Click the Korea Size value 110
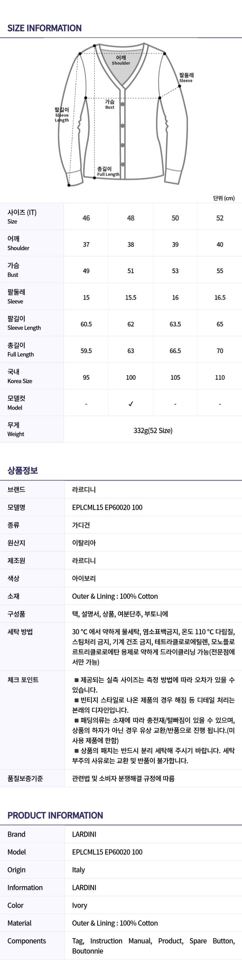The image size is (242, 980). 220,377
